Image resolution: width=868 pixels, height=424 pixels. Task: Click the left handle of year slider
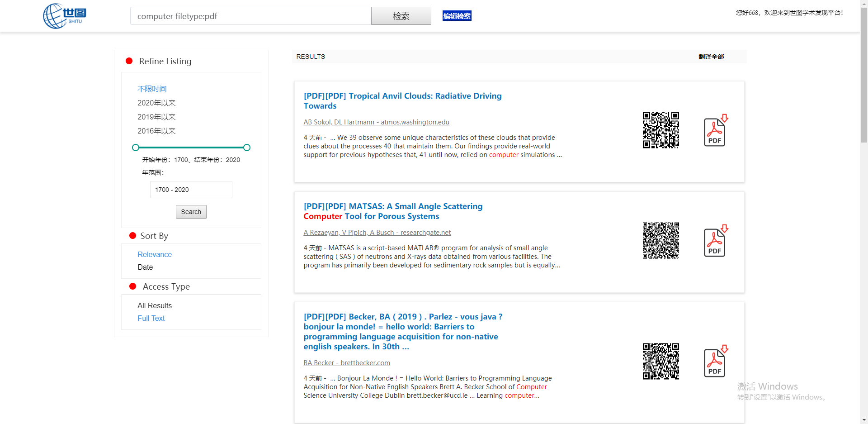click(x=135, y=148)
